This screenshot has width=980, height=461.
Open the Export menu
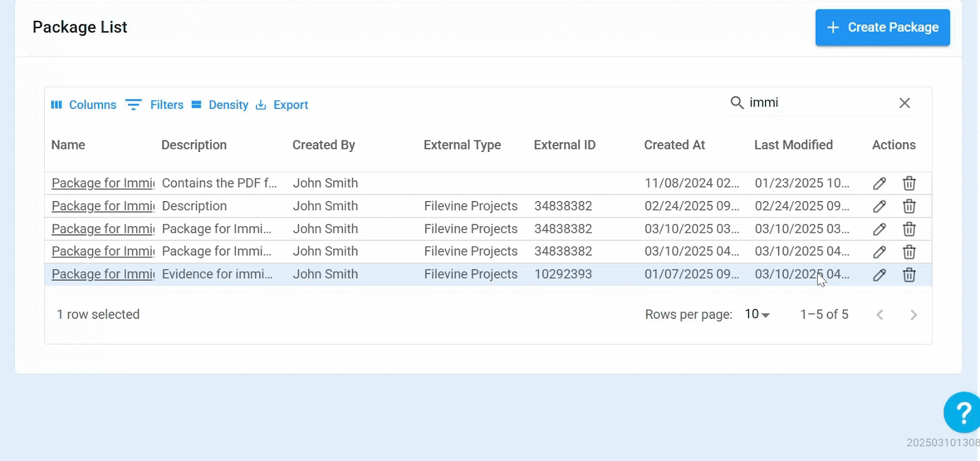(x=282, y=105)
